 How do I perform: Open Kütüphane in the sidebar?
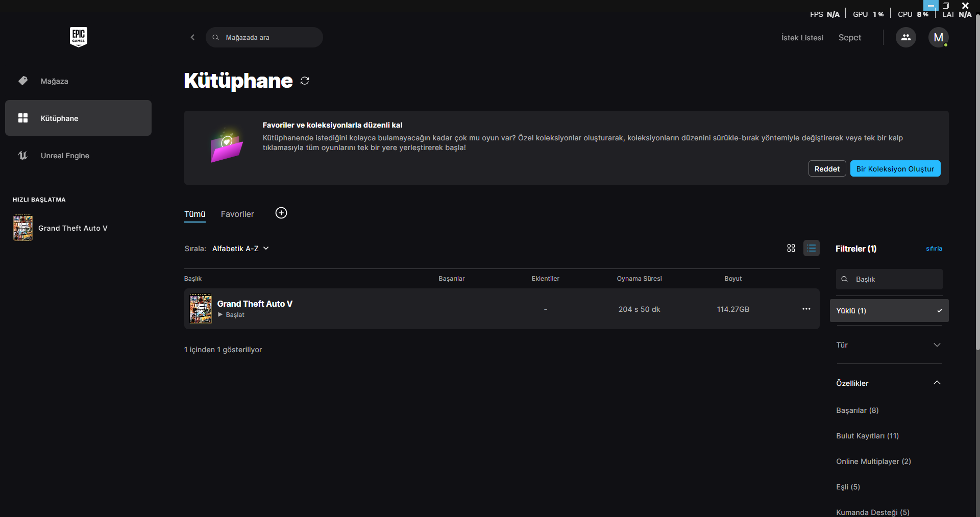click(78, 118)
